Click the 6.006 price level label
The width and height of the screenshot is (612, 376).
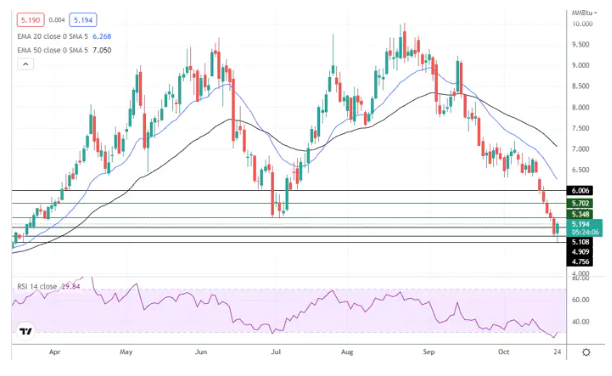coord(580,191)
